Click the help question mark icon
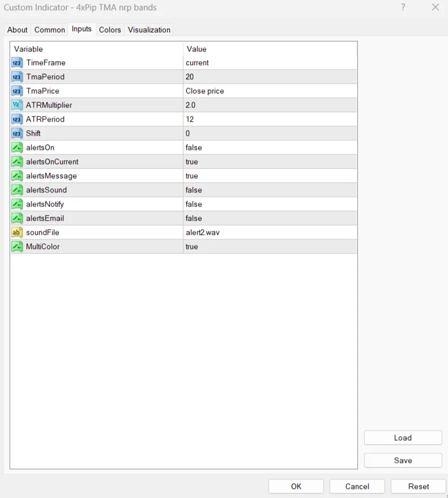The width and height of the screenshot is (448, 498). click(x=403, y=7)
